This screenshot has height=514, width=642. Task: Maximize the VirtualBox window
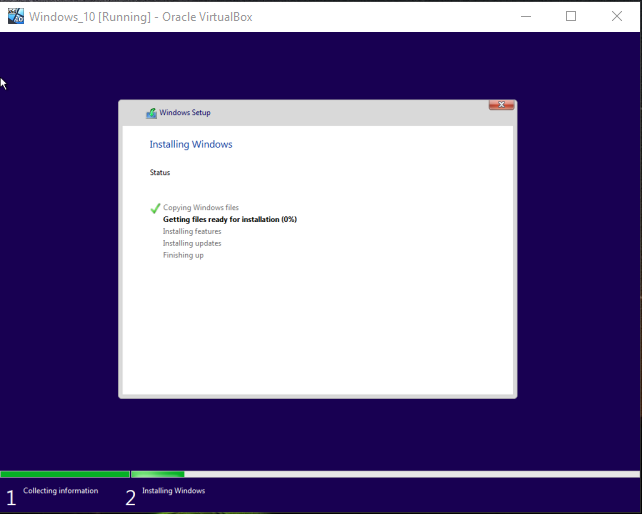(571, 16)
